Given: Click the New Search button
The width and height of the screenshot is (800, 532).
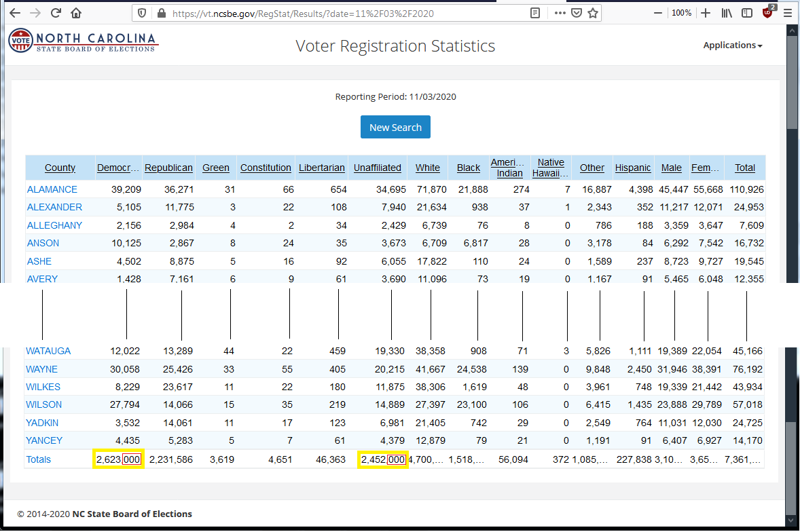Looking at the screenshot, I should pyautogui.click(x=395, y=127).
